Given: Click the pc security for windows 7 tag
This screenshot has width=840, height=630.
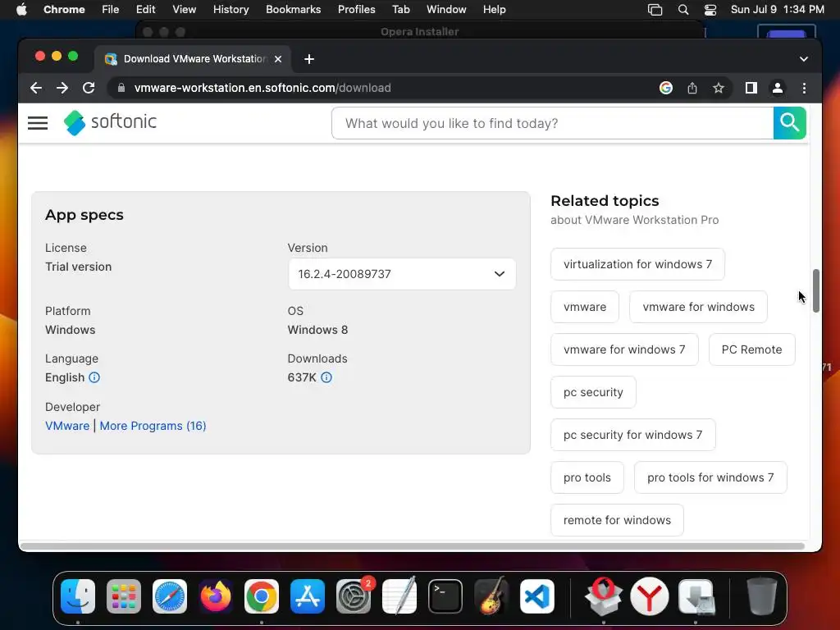Looking at the screenshot, I should 632,435.
